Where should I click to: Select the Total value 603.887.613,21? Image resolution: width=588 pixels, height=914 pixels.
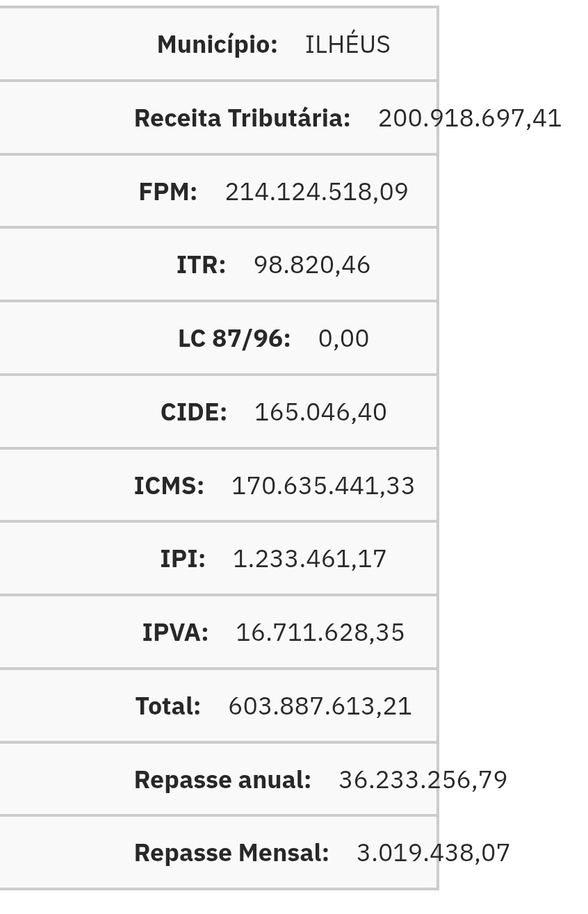320,706
